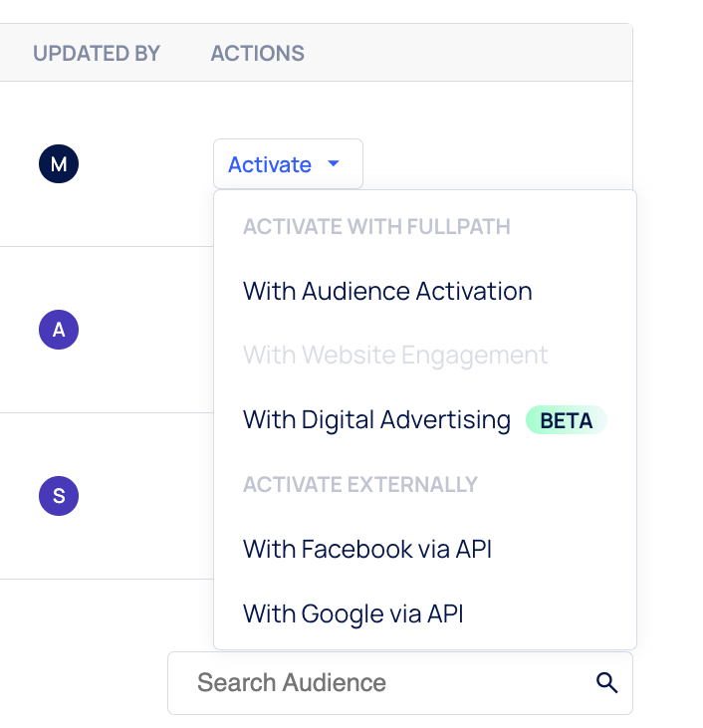This screenshot has height=728, width=703.
Task: Click the S user avatar
Action: (59, 495)
